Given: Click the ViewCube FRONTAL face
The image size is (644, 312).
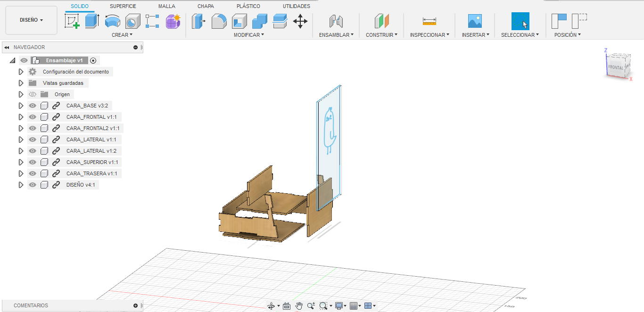Looking at the screenshot, I should (x=615, y=67).
